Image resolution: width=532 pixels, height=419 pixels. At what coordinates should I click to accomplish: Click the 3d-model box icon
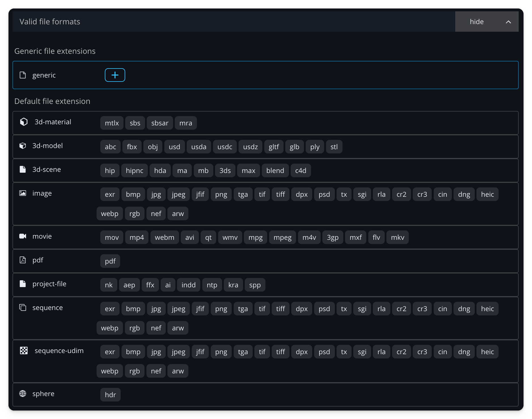(23, 146)
